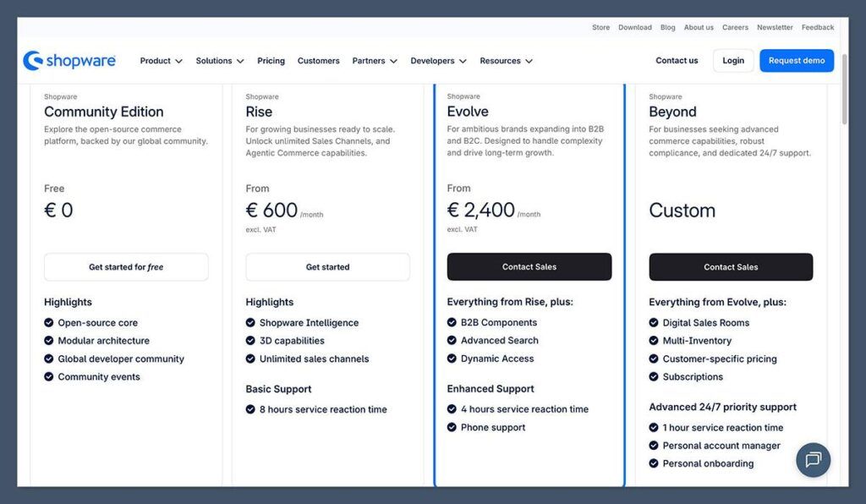Image resolution: width=866 pixels, height=504 pixels.
Task: Click the Request demo button
Action: pos(797,61)
